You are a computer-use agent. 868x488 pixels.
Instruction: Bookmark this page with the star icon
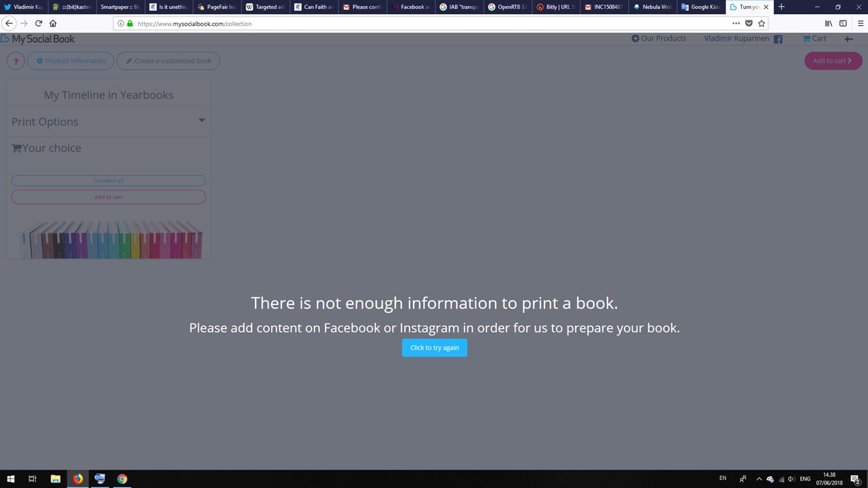762,23
